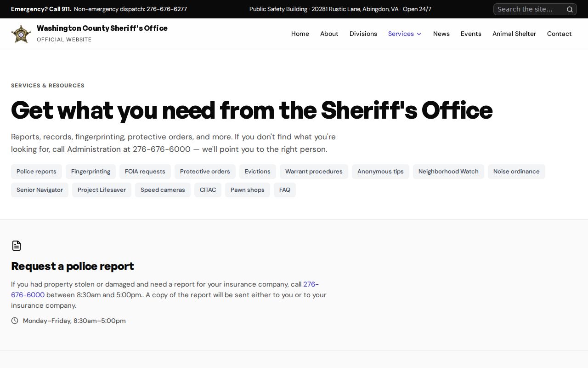Click the Emergency? Call 911 notice
Viewport: 588px width, 368px height.
41,9
